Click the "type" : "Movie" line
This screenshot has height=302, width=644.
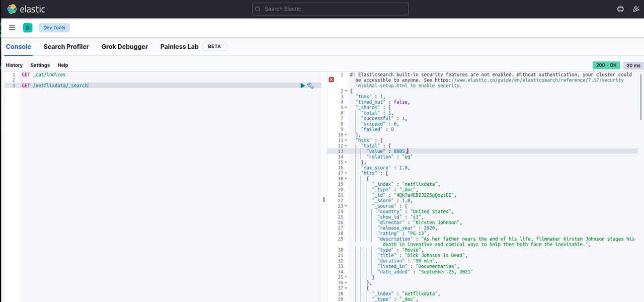click(x=401, y=250)
